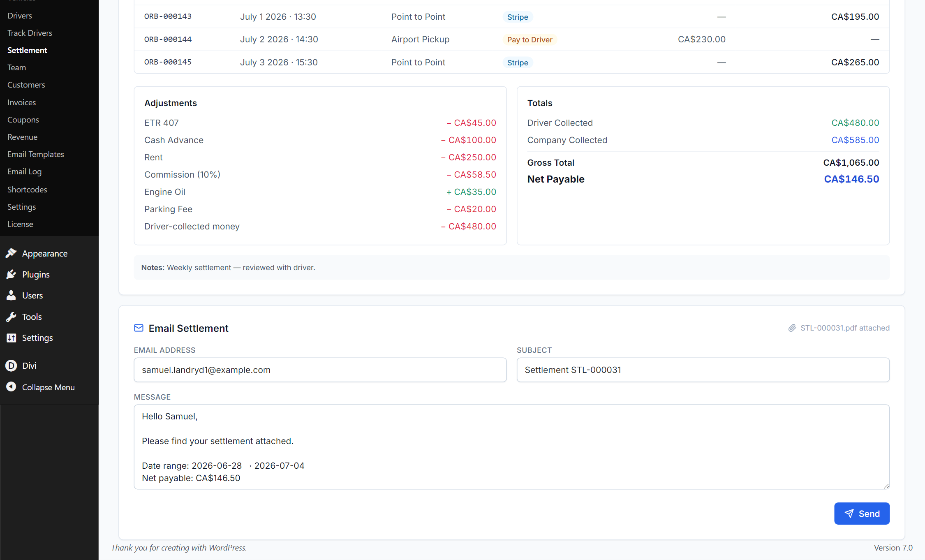
Task: Click the Adjustments heading
Action: (171, 103)
